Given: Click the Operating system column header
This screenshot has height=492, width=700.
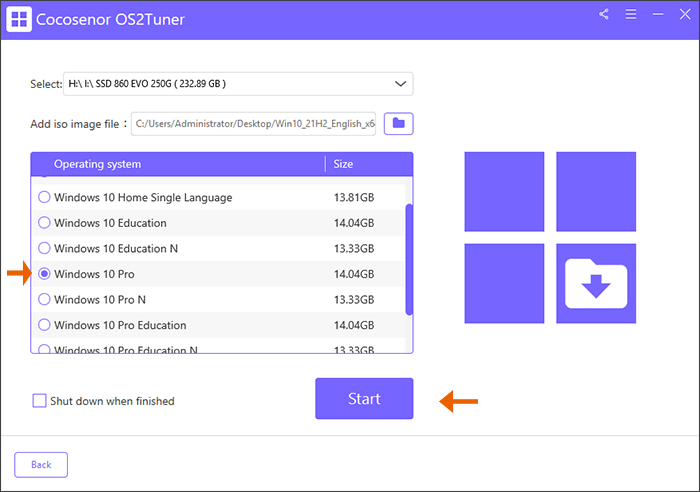Looking at the screenshot, I should coord(97,164).
